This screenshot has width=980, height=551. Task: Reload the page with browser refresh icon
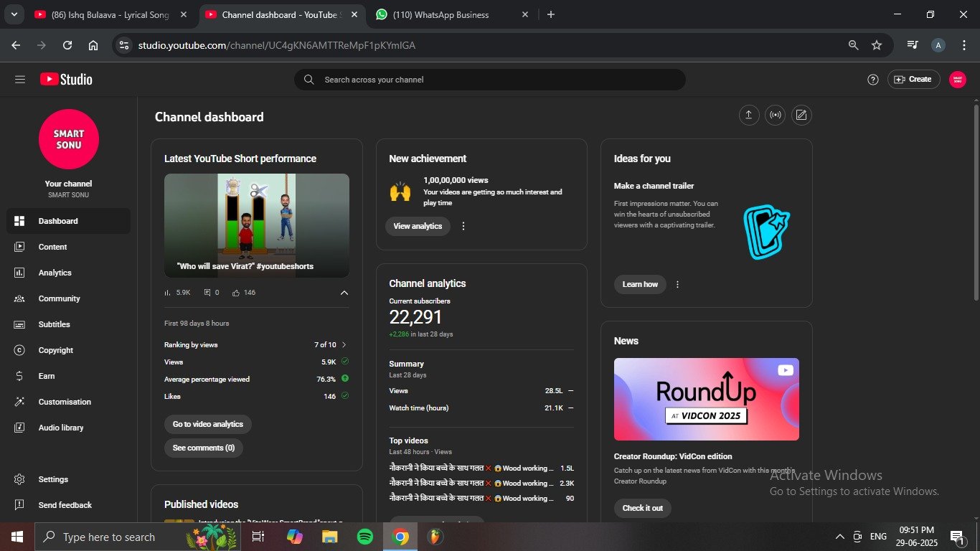(67, 45)
